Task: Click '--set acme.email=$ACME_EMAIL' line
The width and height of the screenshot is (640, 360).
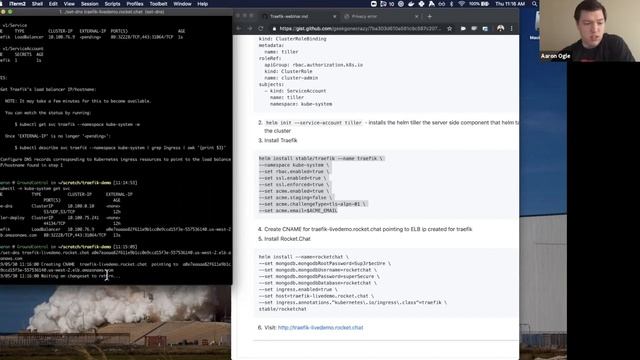Action: pyautogui.click(x=298, y=211)
